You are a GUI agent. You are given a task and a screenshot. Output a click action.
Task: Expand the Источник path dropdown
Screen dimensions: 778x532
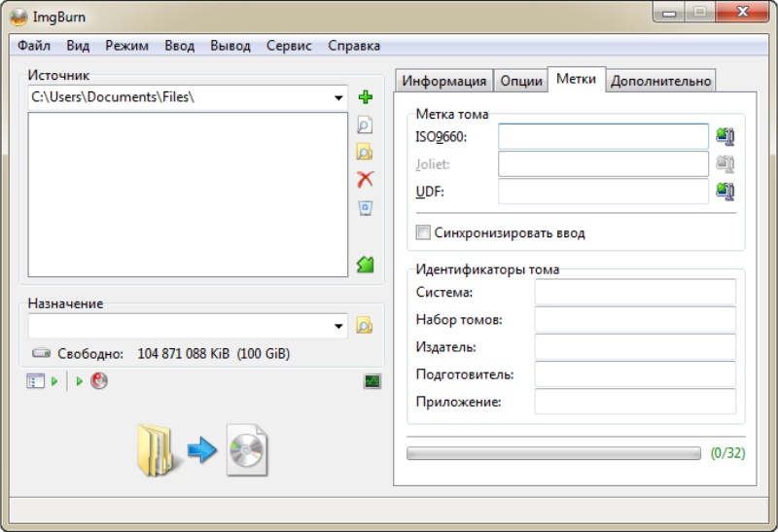pyautogui.click(x=338, y=97)
